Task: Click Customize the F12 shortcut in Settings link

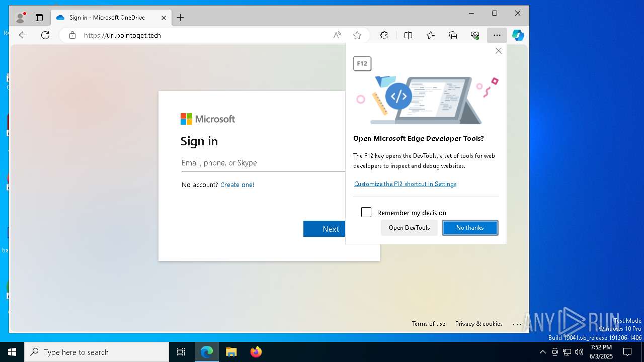Action: (x=405, y=184)
